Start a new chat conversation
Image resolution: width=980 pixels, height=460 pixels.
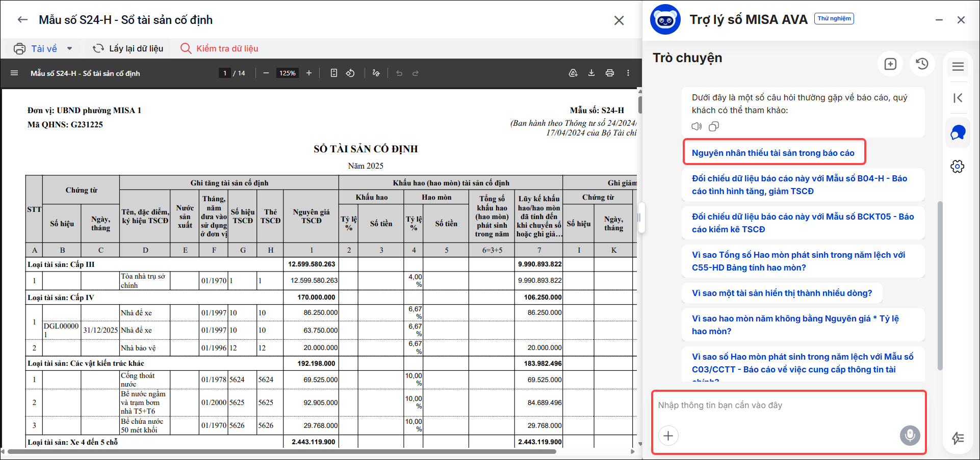tap(890, 64)
